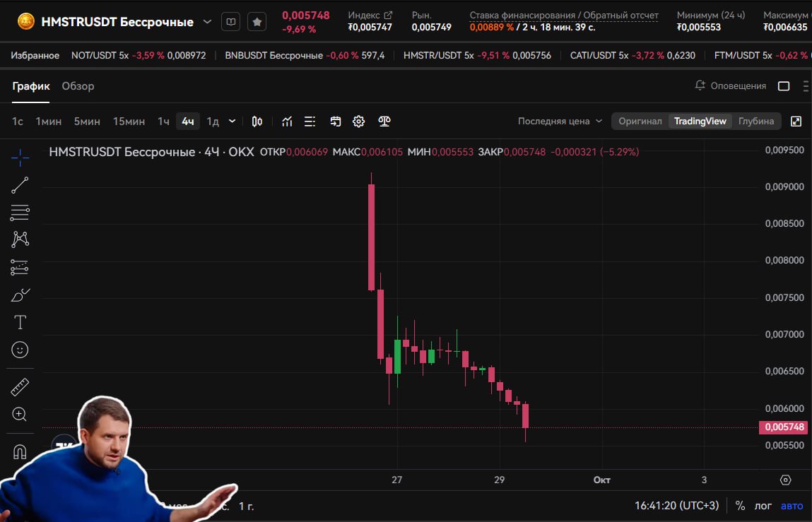The width and height of the screenshot is (812, 522).
Task: Select the TradingView chart view
Action: (x=700, y=121)
